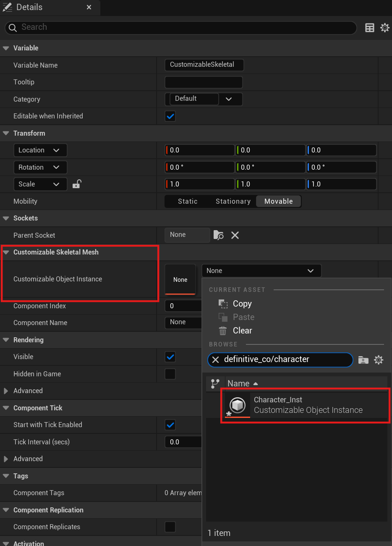392x546 pixels.
Task: Collapse the Sockets section
Action: click(6, 218)
